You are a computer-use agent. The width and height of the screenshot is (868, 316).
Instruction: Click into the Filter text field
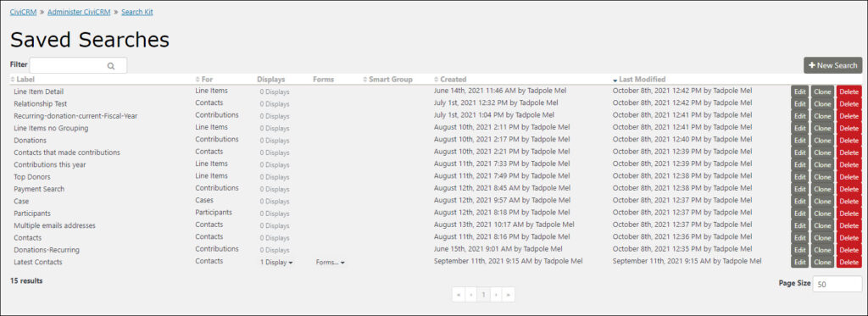[x=78, y=65]
